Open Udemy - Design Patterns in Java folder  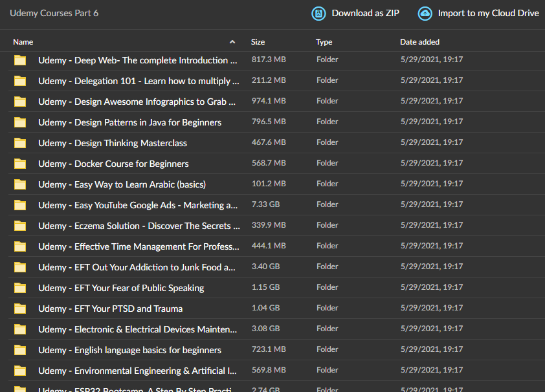129,122
